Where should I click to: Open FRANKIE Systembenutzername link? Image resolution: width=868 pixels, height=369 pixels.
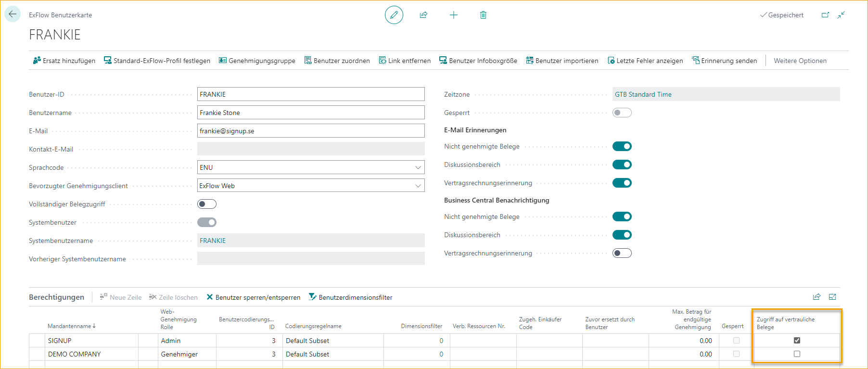(213, 241)
